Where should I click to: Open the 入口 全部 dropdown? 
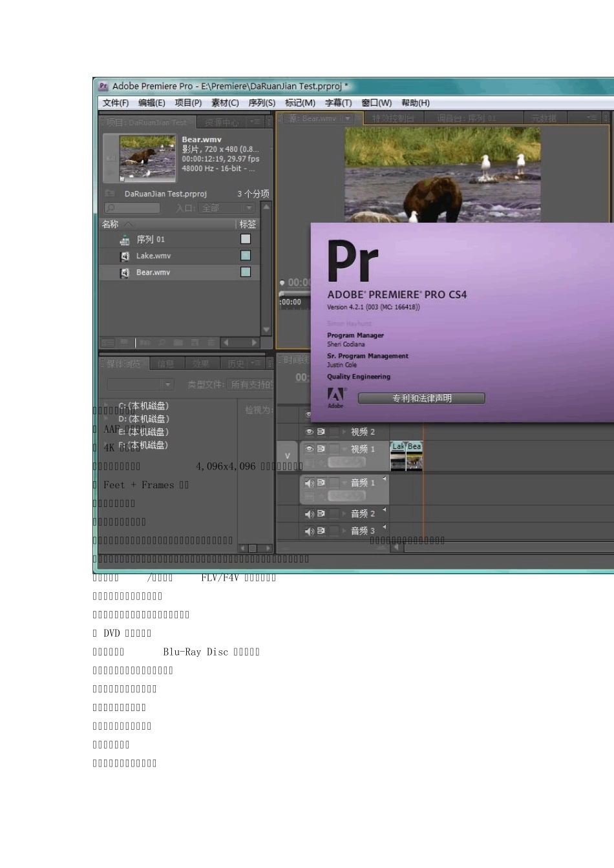click(227, 208)
